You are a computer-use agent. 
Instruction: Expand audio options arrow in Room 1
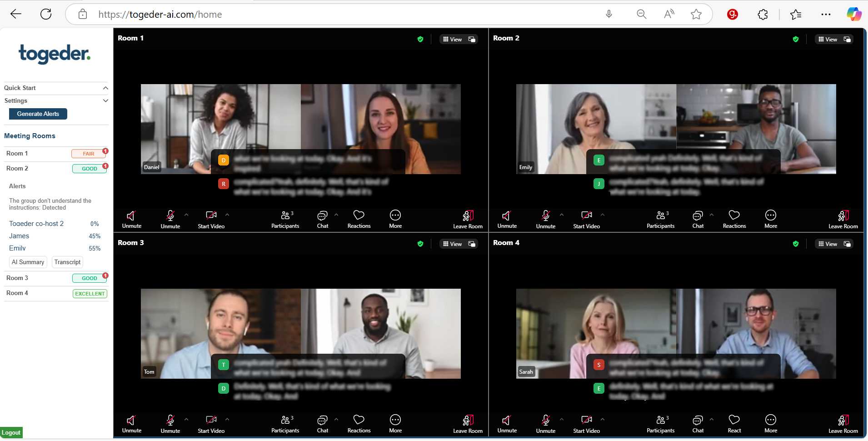pos(186,215)
